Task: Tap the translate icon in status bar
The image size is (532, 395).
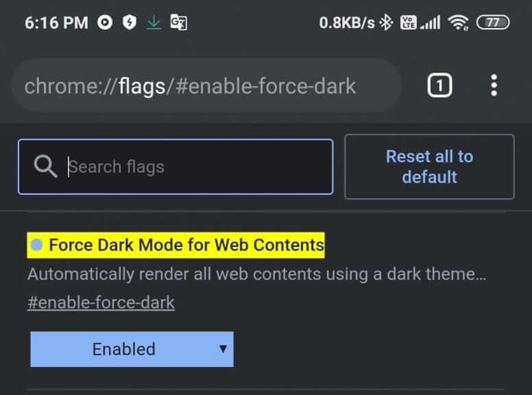Action: click(x=178, y=23)
